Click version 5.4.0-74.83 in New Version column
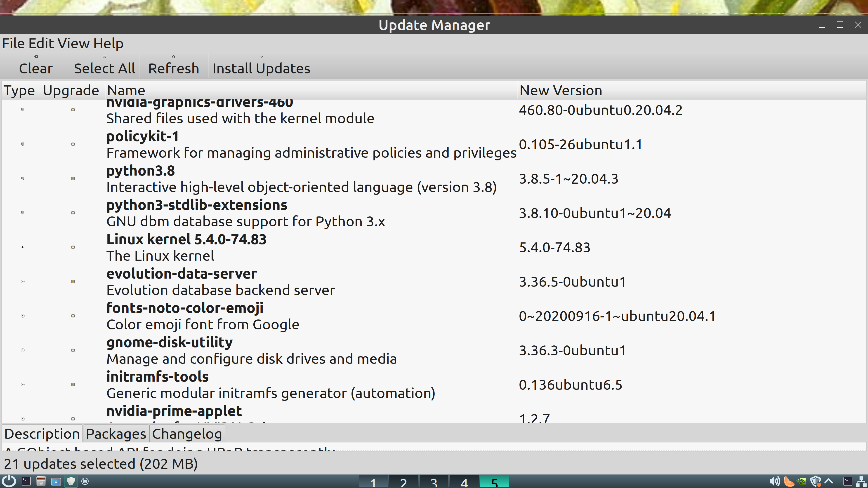This screenshot has width=868, height=488. [x=555, y=248]
